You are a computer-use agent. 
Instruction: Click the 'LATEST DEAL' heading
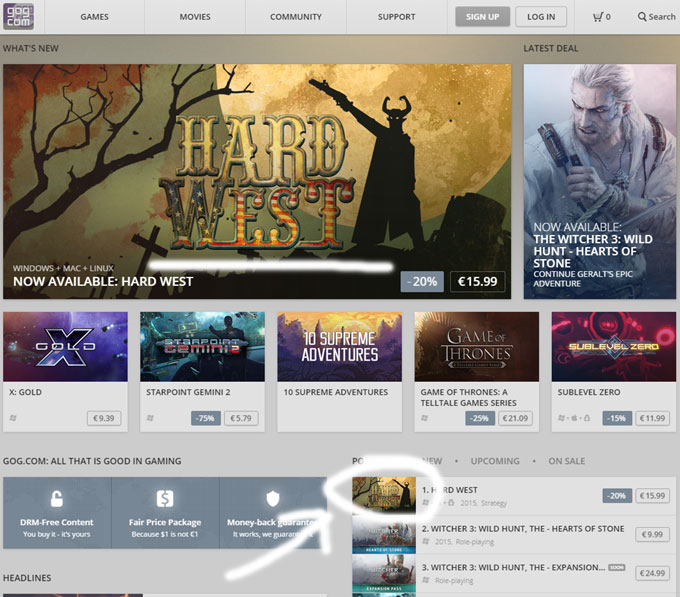coord(551,48)
